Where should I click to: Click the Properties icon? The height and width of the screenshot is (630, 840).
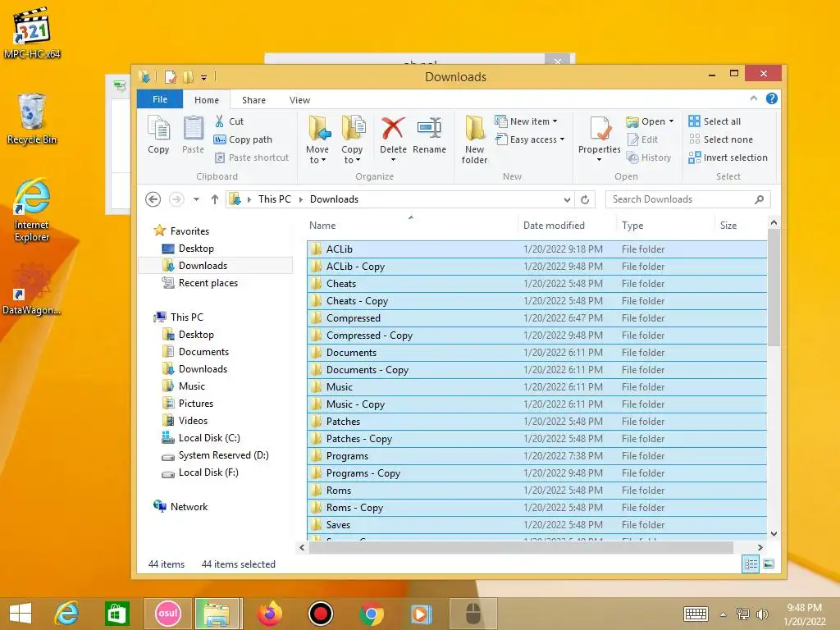coord(600,129)
